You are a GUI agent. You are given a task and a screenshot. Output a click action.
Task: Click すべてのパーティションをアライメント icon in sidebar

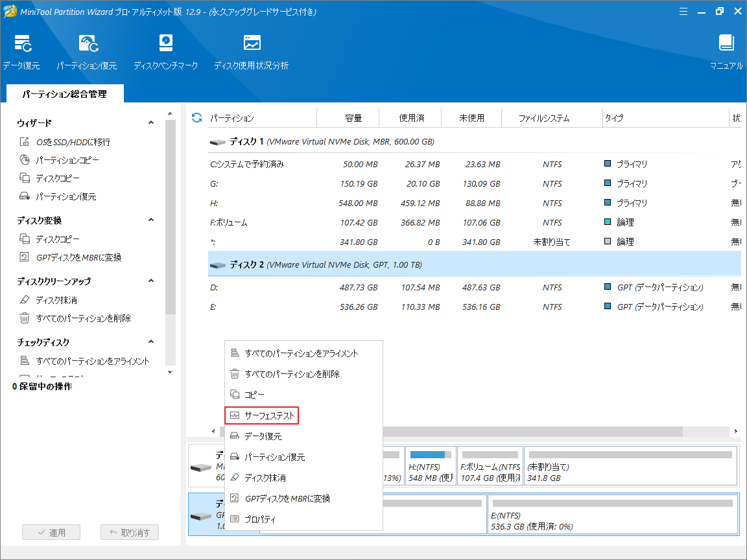click(x=24, y=361)
